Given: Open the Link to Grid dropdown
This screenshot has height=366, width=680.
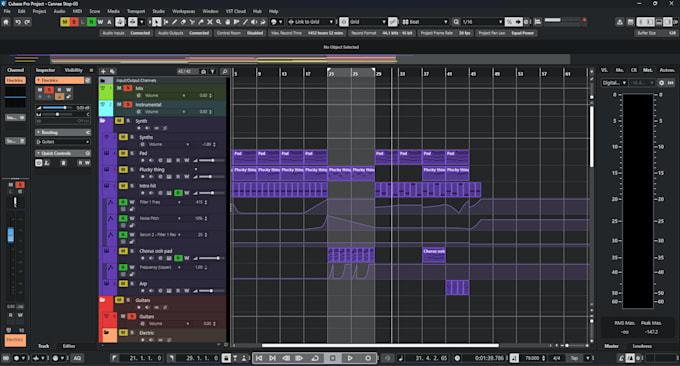Looking at the screenshot, I should point(311,22).
